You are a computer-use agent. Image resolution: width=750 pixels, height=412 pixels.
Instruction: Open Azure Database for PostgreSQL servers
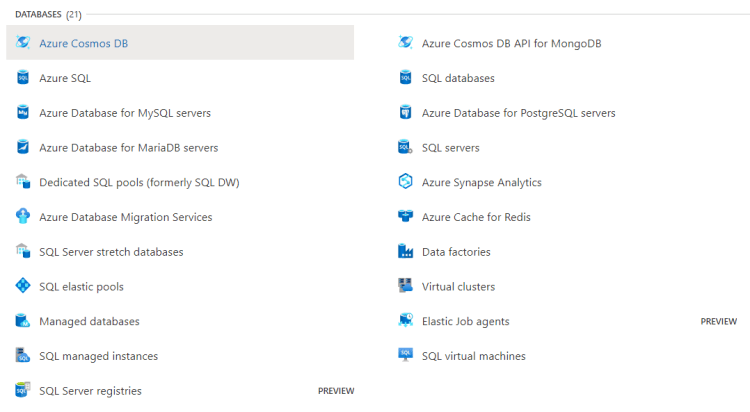(x=518, y=113)
